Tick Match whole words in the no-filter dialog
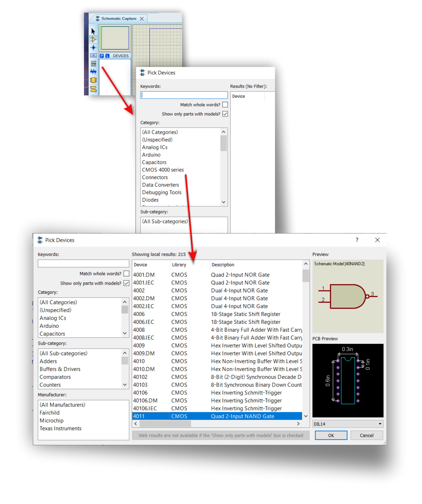422x504 pixels. 225,105
